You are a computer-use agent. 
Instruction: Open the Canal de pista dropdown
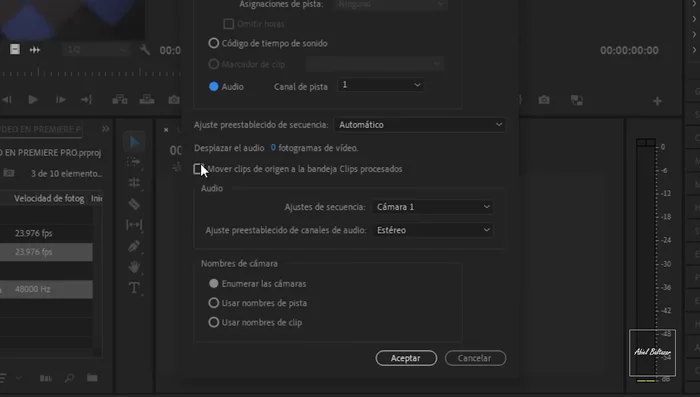tap(380, 85)
